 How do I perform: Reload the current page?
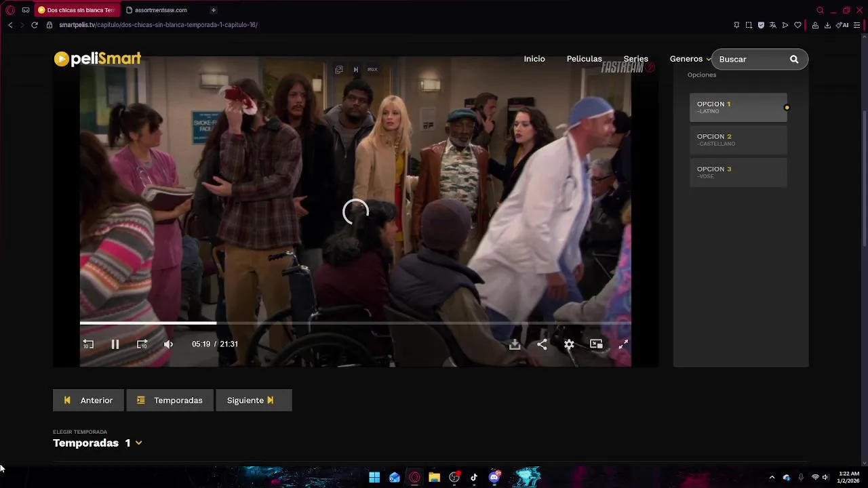point(35,25)
